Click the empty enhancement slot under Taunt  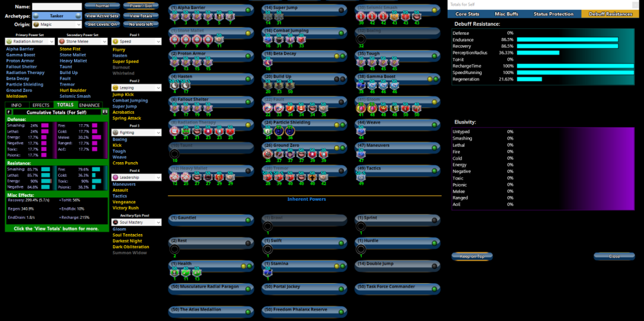(x=175, y=154)
